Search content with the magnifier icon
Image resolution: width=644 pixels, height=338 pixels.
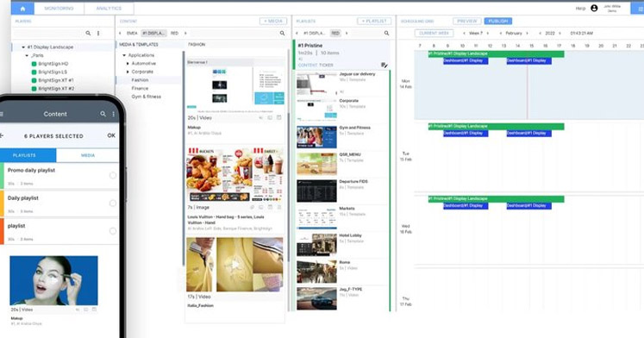282,34
